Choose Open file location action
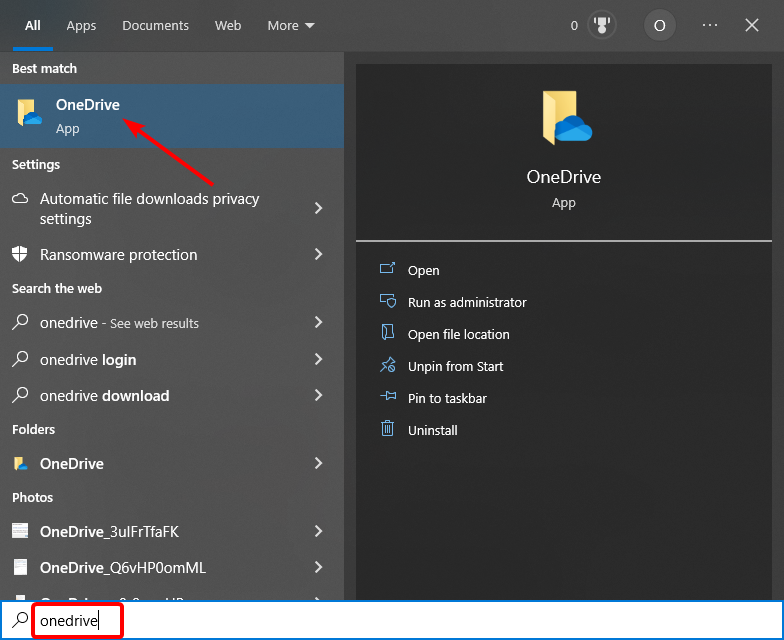Screen dimensions: 784x640 458,334
